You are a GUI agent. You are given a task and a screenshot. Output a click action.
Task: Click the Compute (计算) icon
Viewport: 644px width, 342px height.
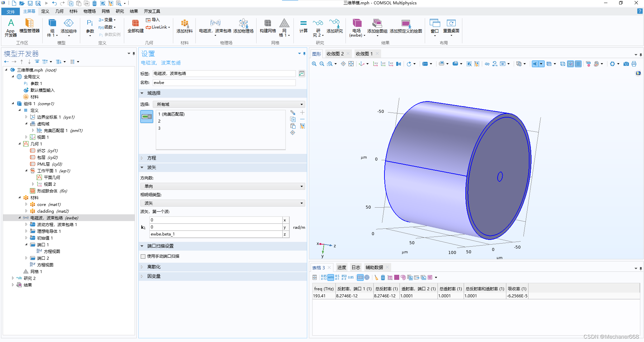(304, 26)
